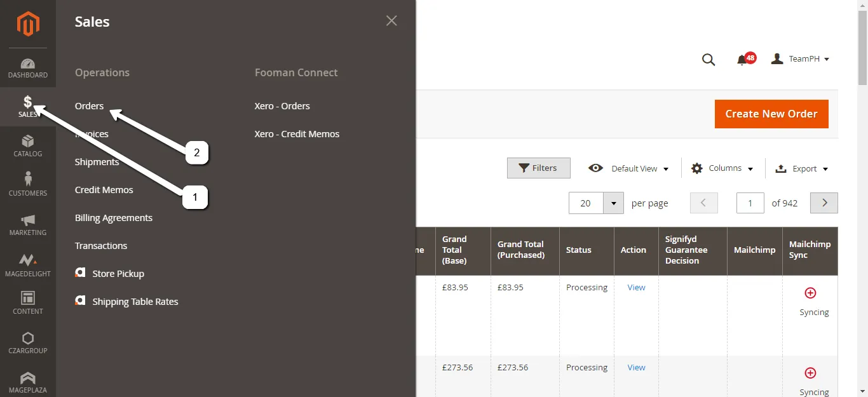868x397 pixels.
Task: Open Store Pickup menu entry
Action: pyautogui.click(x=110, y=274)
